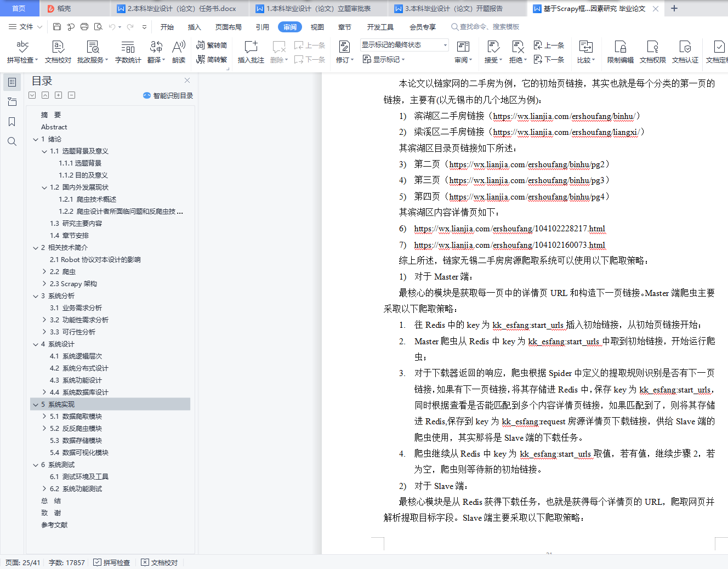Expand 5.1 数据爬取模块 node

[x=44, y=417]
